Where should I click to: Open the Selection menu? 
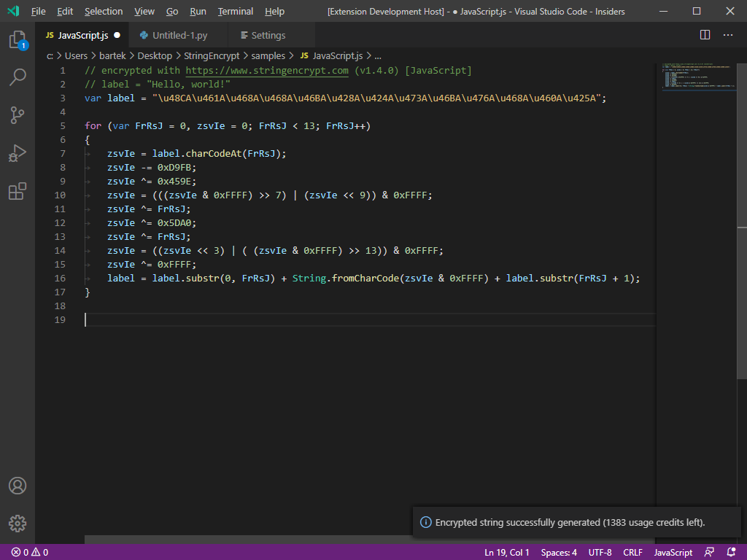tap(104, 12)
